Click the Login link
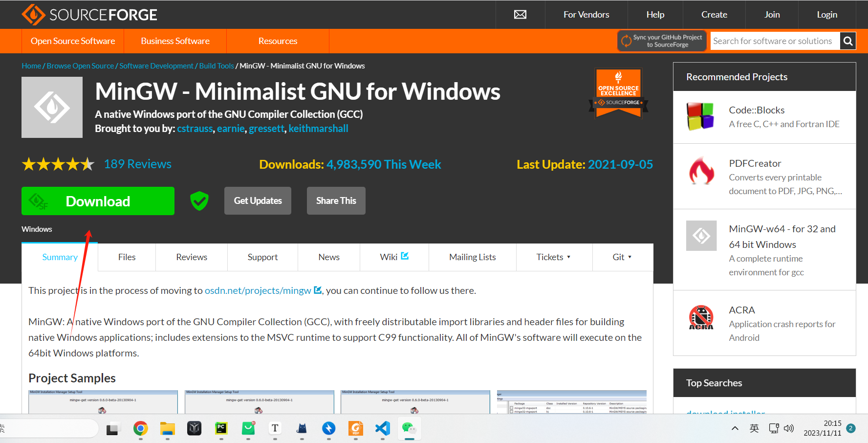Screen dimensions: 868x443 click(827, 15)
